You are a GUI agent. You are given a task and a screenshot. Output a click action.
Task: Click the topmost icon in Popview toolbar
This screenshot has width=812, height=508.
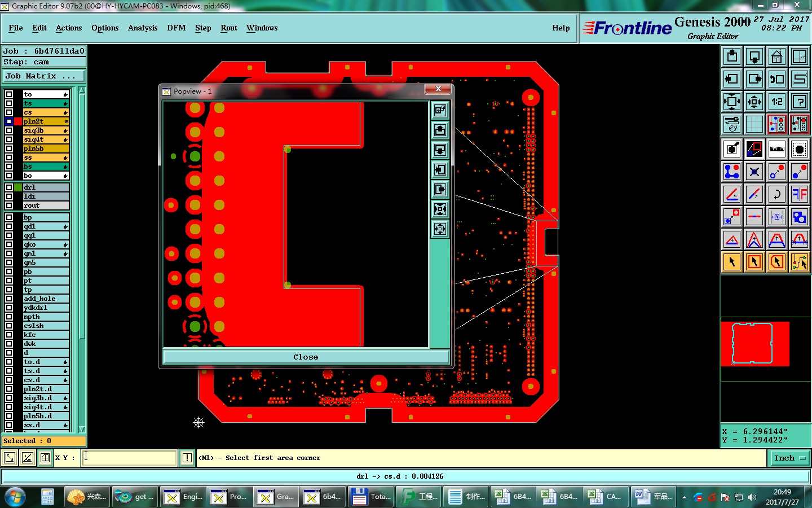[x=440, y=110]
